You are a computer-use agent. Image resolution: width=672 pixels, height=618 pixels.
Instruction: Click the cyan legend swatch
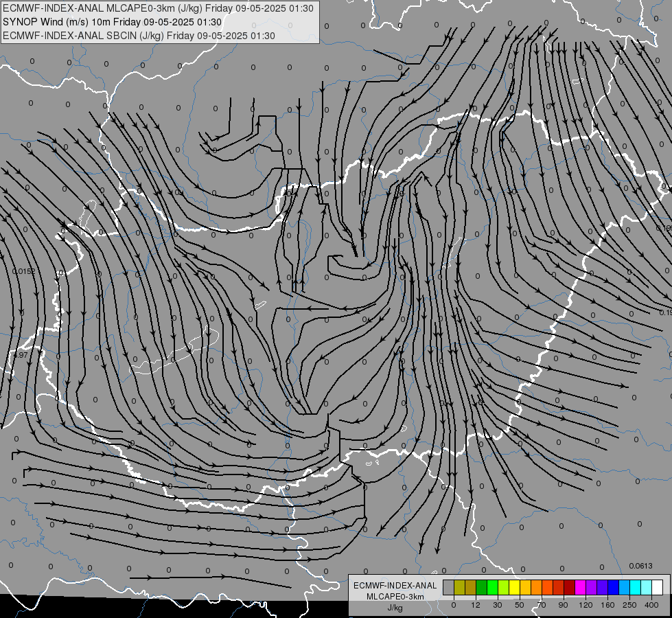coord(635,587)
